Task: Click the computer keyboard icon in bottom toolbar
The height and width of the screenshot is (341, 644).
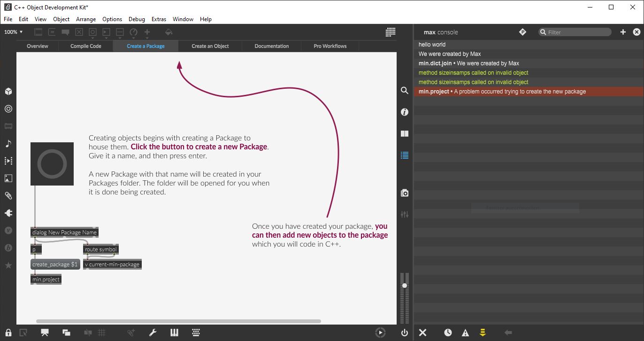Action: pyautogui.click(x=196, y=333)
